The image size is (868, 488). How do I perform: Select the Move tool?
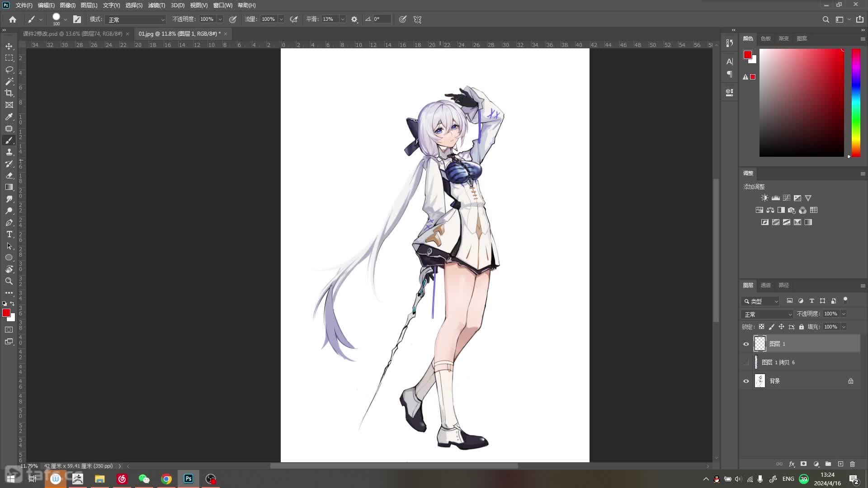pyautogui.click(x=9, y=47)
